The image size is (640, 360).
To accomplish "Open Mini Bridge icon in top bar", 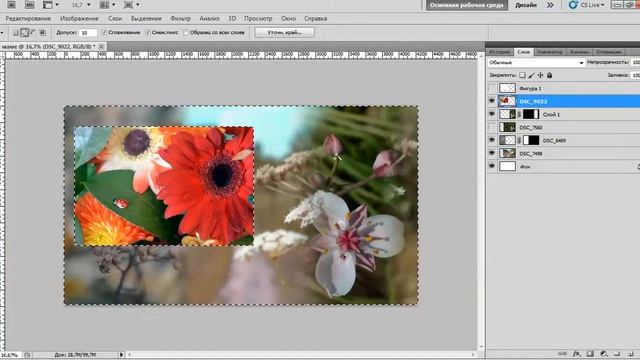I will point(29,5).
